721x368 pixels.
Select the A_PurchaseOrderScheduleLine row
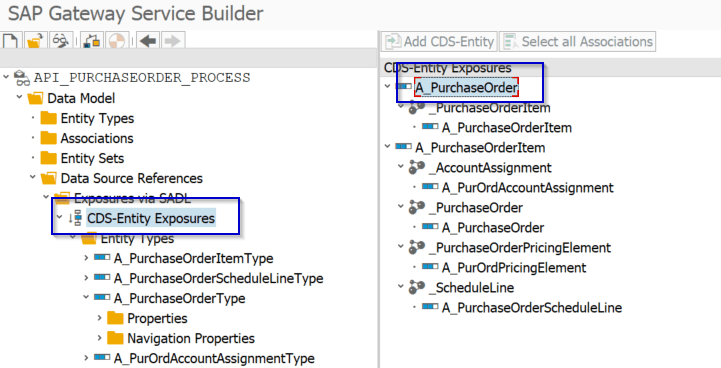tap(532, 308)
